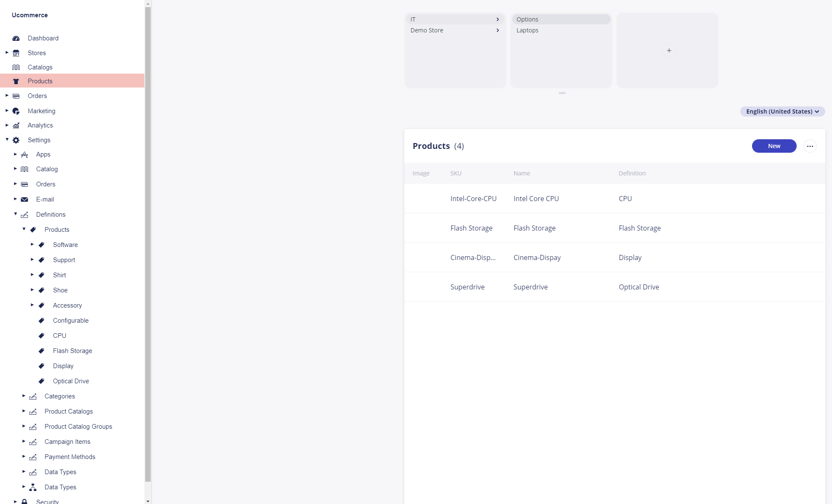Click the Apps icon under Settings
The image size is (832, 504).
[24, 154]
